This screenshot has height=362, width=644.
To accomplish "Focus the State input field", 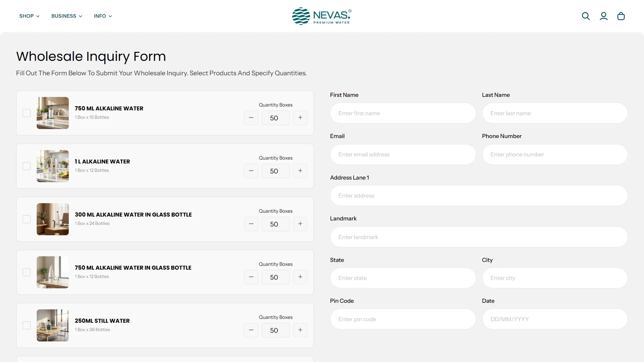I will pyautogui.click(x=403, y=278).
